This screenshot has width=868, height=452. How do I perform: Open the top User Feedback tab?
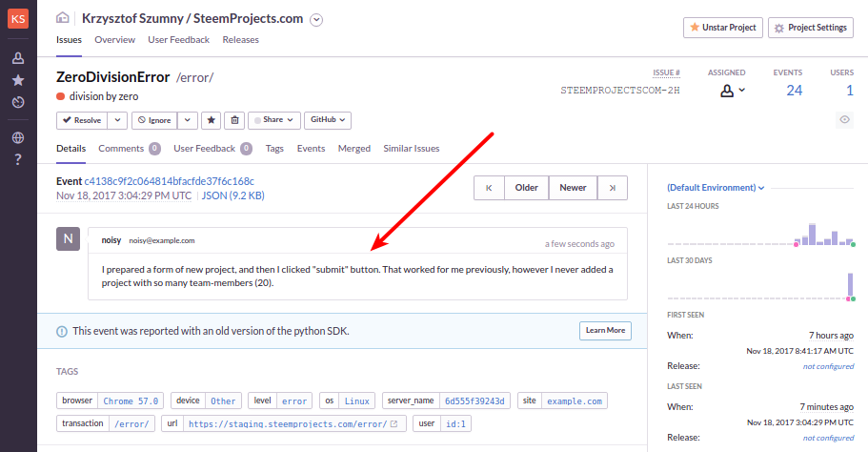coord(178,40)
